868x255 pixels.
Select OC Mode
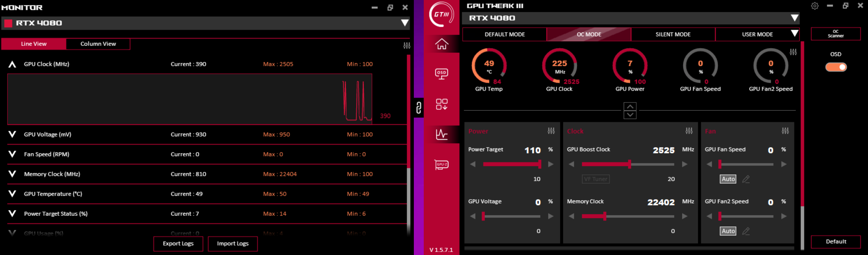coord(589,34)
